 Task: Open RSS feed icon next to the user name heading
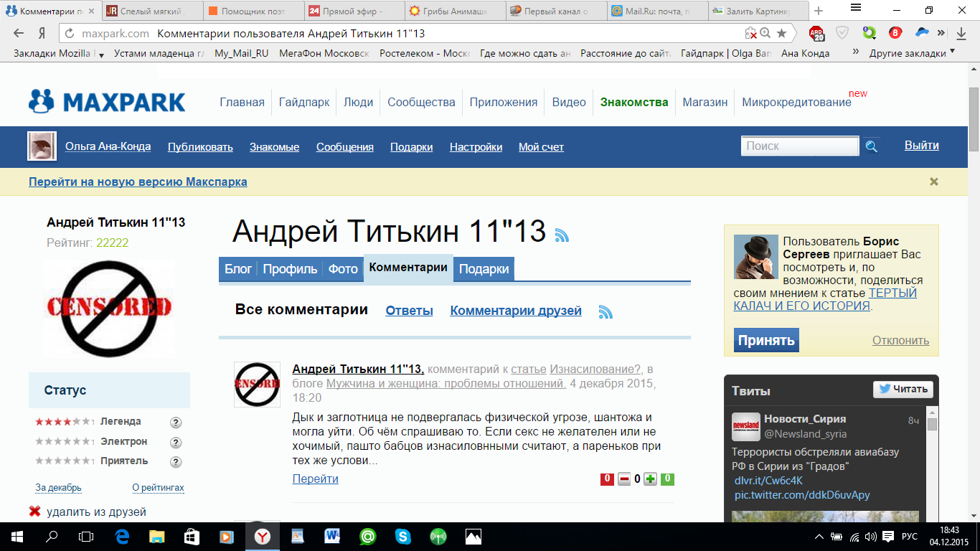pyautogui.click(x=562, y=235)
